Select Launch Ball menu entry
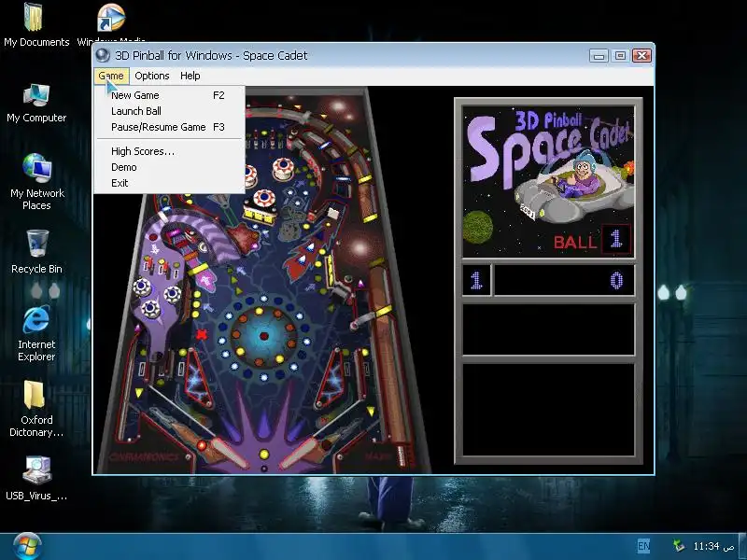This screenshot has width=747, height=560. click(169, 111)
